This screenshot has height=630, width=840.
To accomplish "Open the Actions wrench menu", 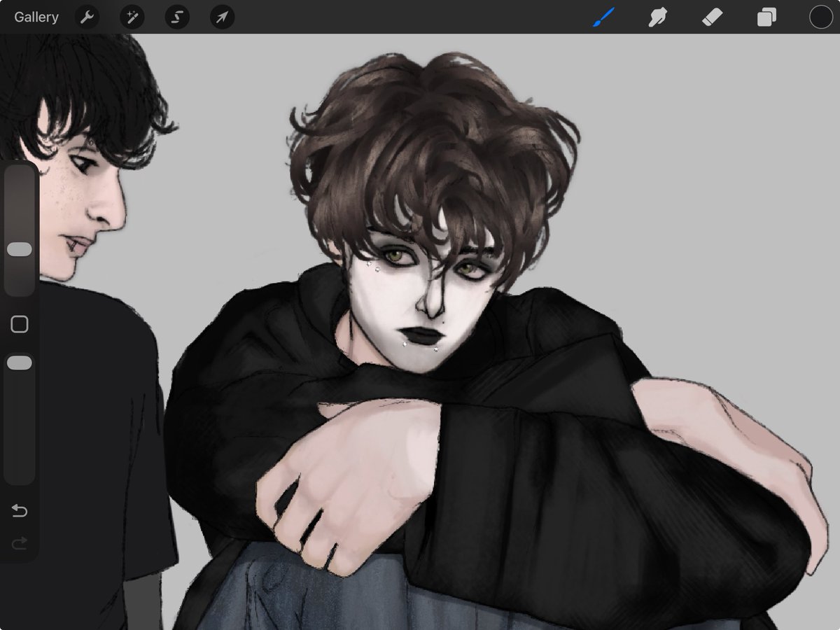I will click(x=86, y=17).
